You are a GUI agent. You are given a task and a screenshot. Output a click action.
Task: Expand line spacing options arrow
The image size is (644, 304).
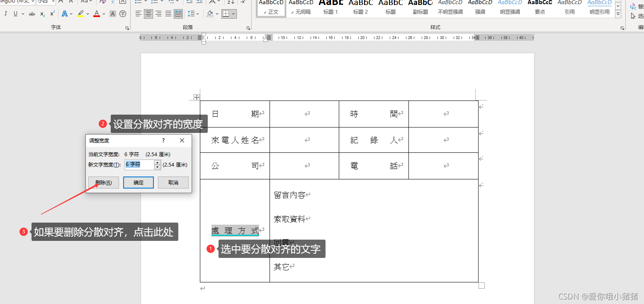click(x=197, y=14)
